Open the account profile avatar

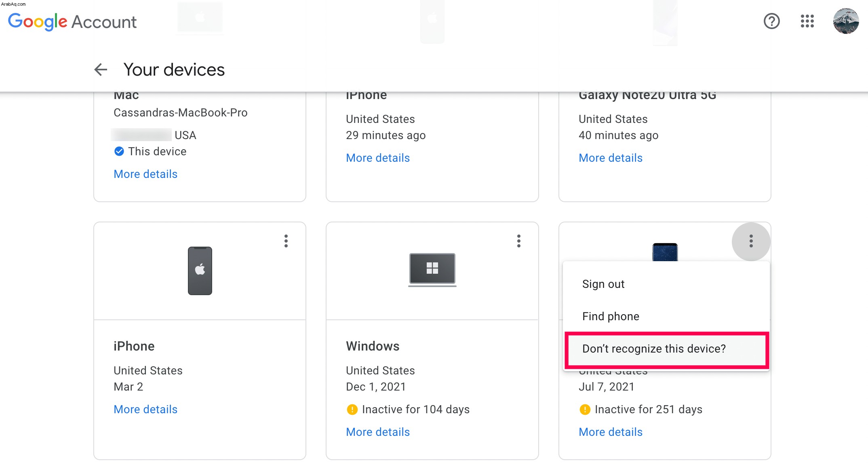846,21
